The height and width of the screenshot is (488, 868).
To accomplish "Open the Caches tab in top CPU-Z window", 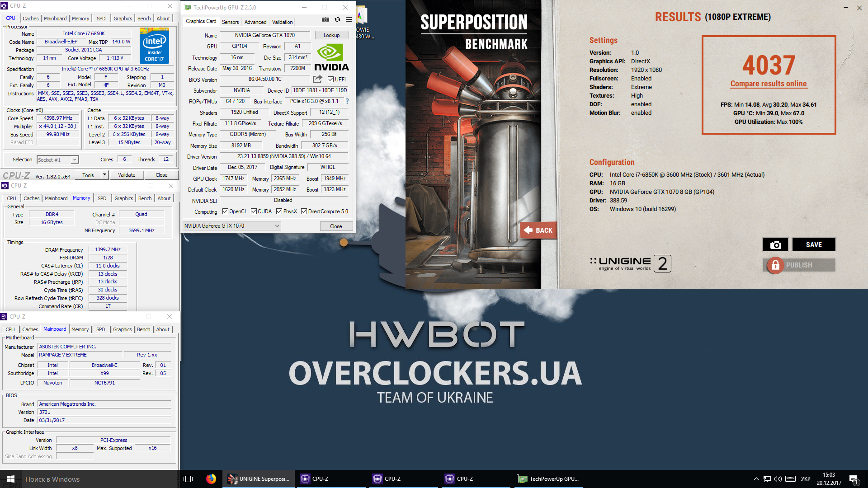I will 31,19.
